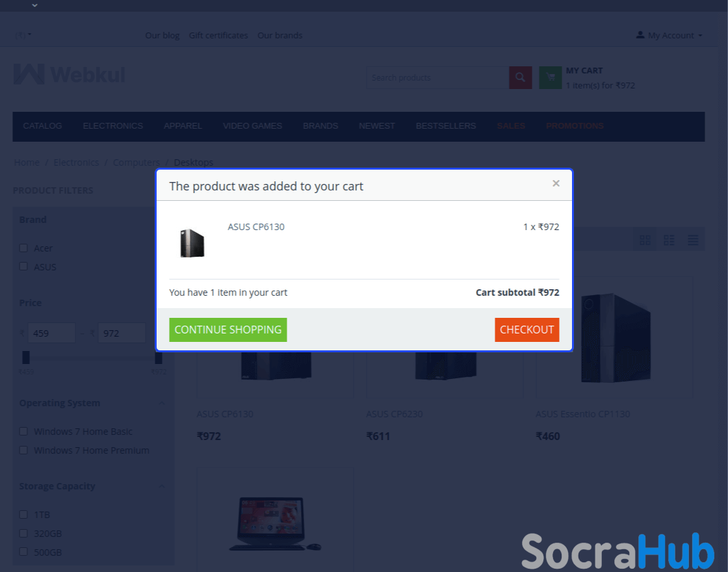The height and width of the screenshot is (572, 728).
Task: Click the CHECKOUT button
Action: click(x=527, y=330)
